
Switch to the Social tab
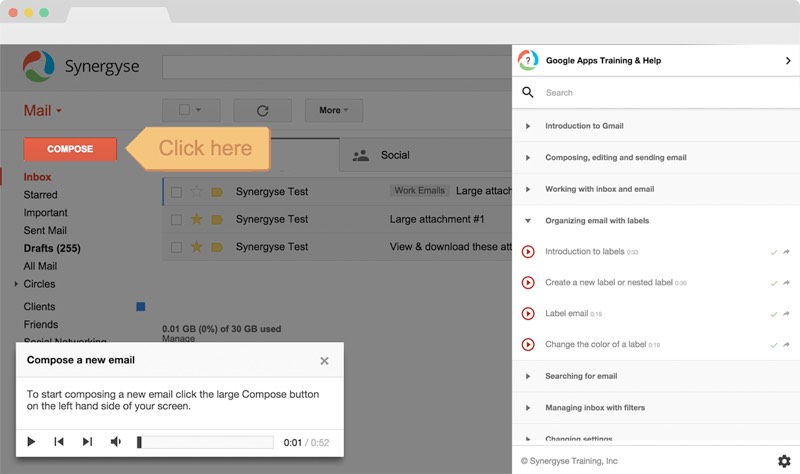pyautogui.click(x=394, y=155)
